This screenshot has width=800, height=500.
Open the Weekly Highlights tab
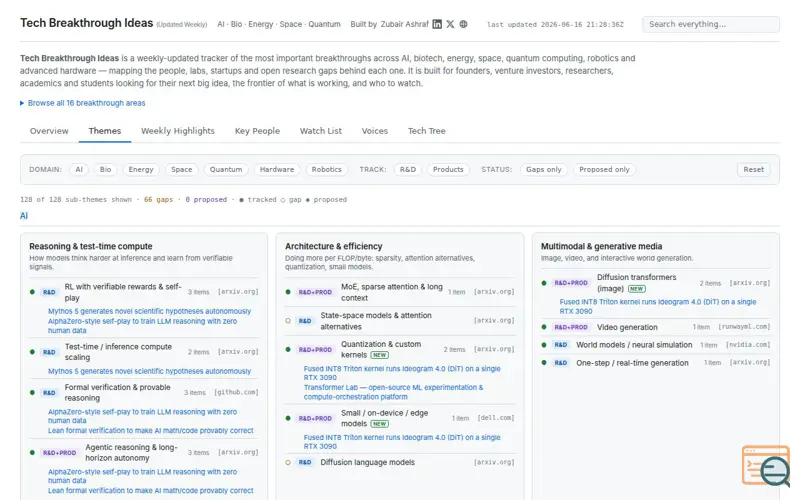[x=178, y=131]
